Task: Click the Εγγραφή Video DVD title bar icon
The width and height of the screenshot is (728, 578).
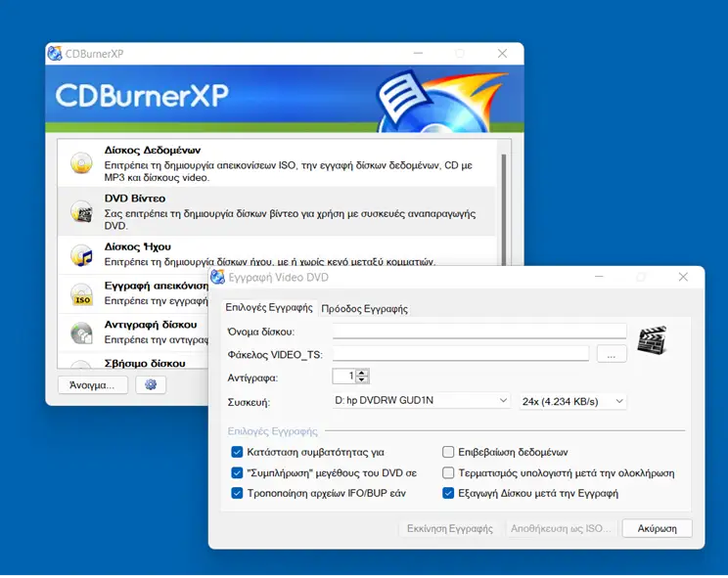Action: pos(217,277)
